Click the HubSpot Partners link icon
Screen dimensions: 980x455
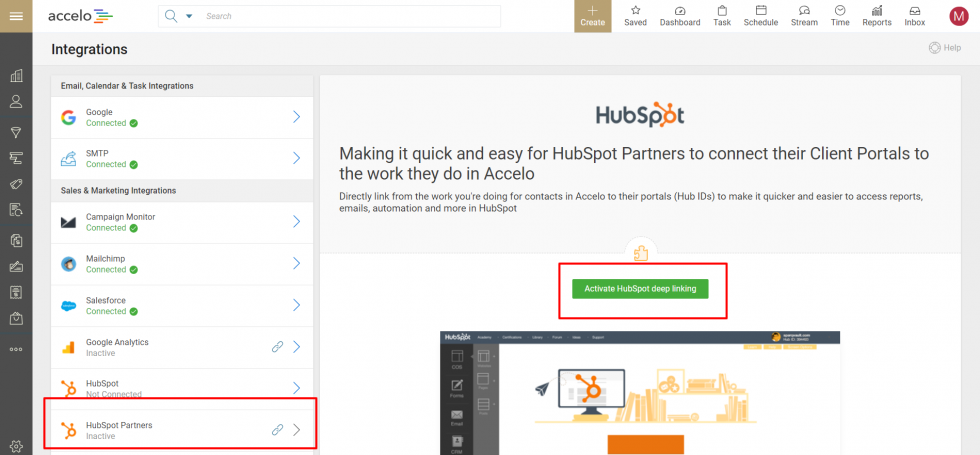tap(278, 429)
